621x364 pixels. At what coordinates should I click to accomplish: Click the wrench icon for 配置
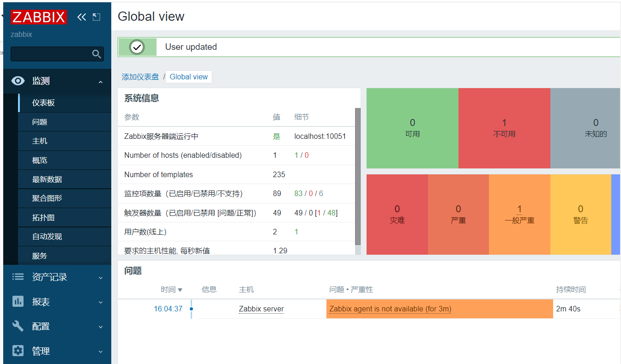(x=18, y=326)
